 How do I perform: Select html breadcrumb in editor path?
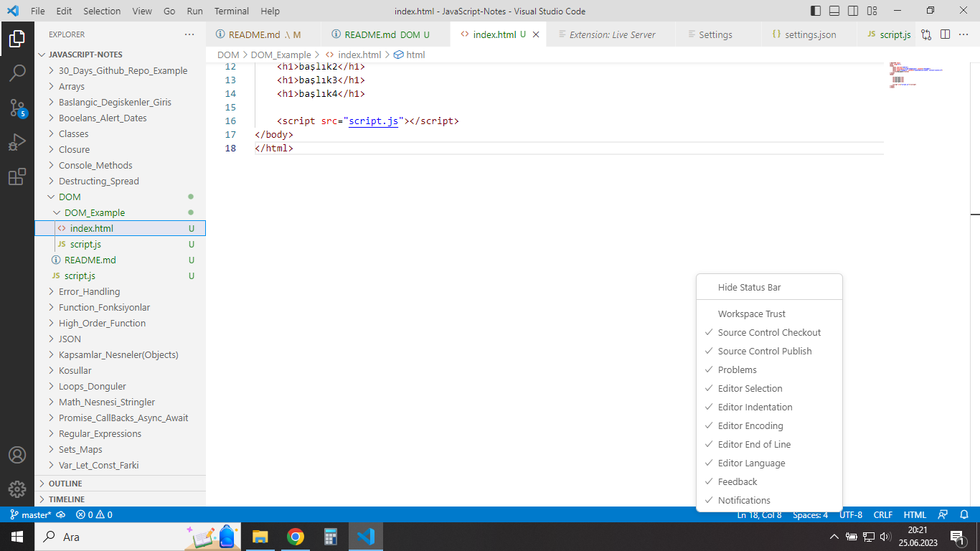pos(409,55)
